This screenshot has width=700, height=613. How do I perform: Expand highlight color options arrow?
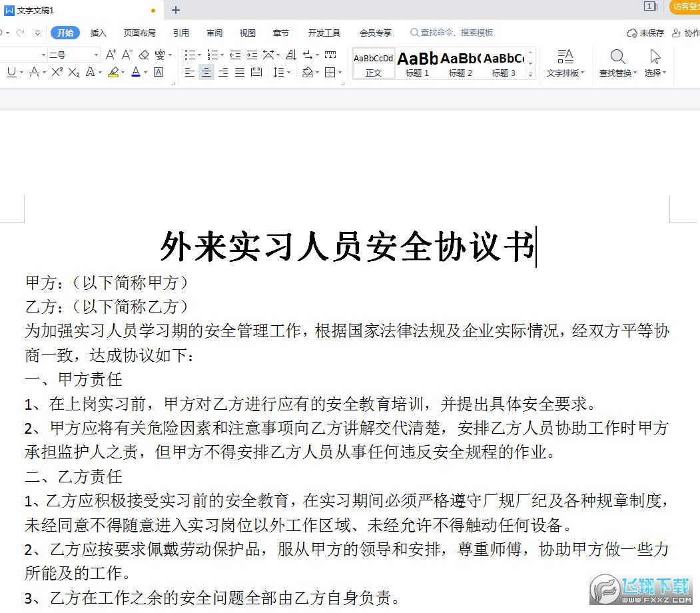pos(123,72)
